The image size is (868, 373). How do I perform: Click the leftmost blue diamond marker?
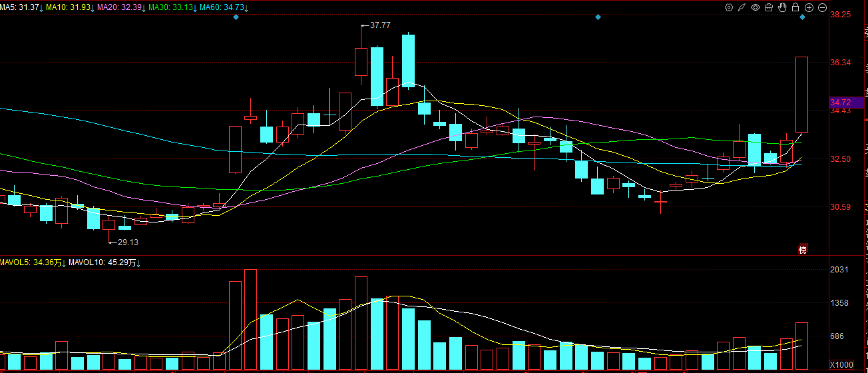click(236, 17)
